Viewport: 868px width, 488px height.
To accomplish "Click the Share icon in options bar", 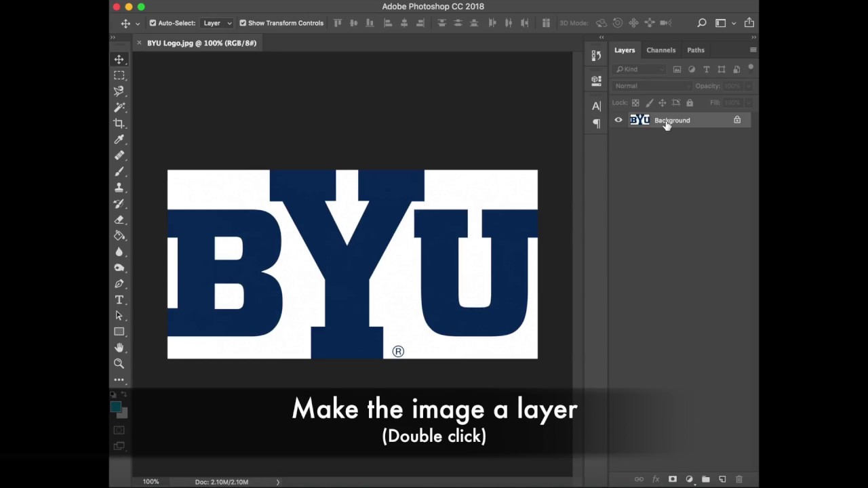I will click(x=749, y=23).
